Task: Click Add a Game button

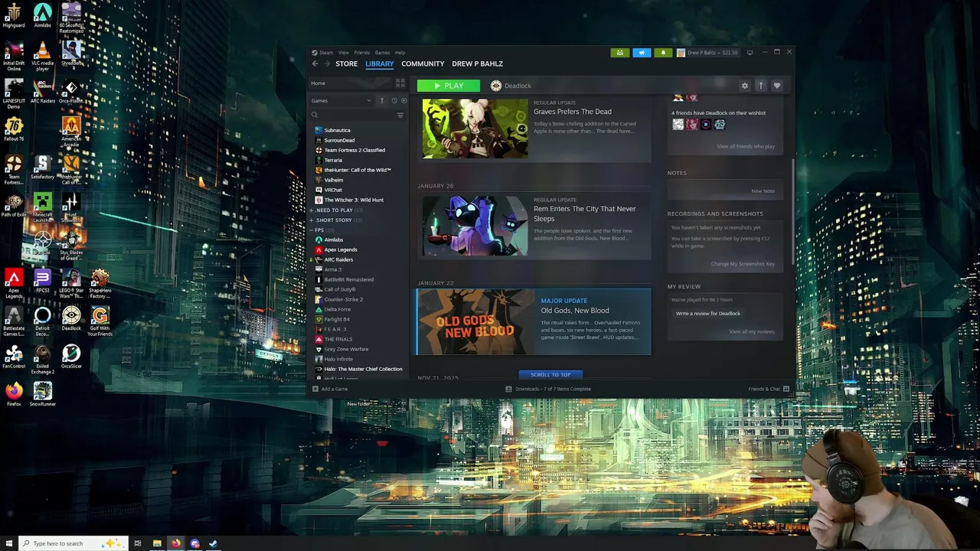Action: coord(330,389)
